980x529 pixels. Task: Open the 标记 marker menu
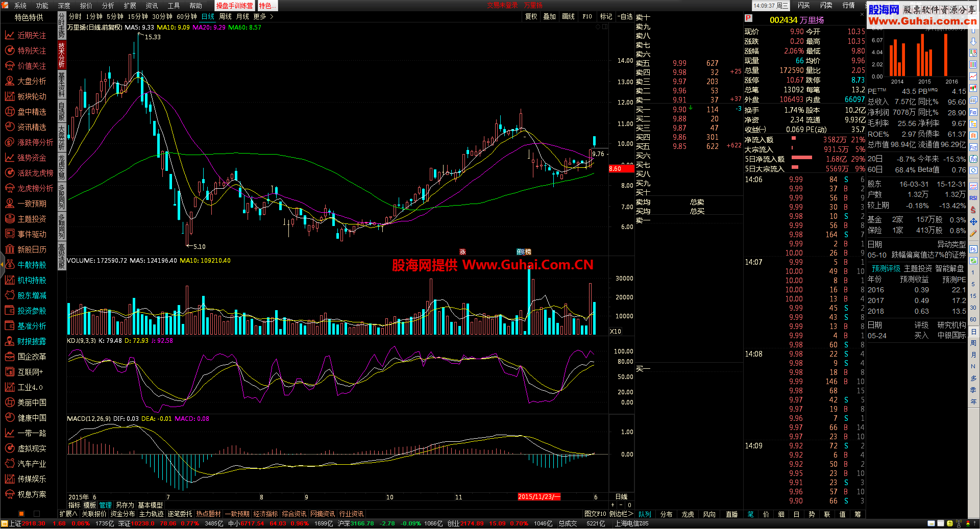coord(606,16)
